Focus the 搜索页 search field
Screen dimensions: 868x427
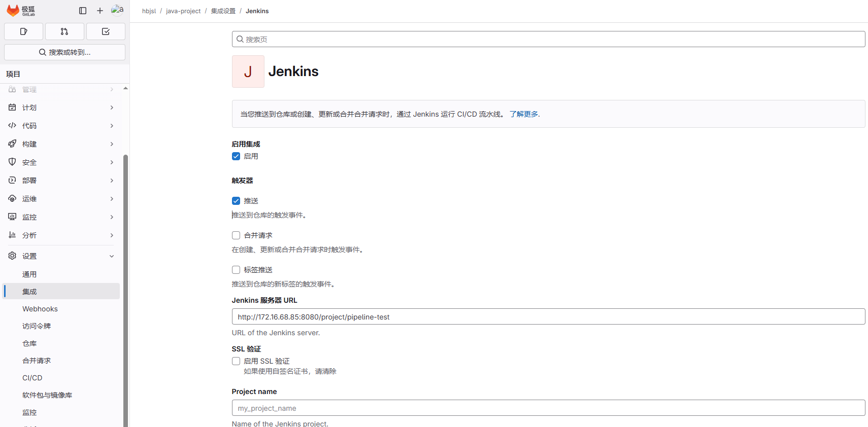[x=548, y=39]
